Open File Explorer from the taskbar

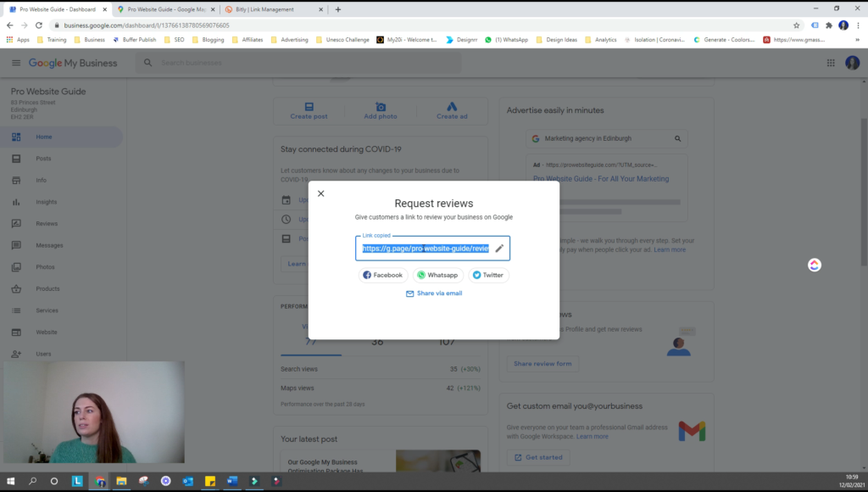pyautogui.click(x=121, y=481)
